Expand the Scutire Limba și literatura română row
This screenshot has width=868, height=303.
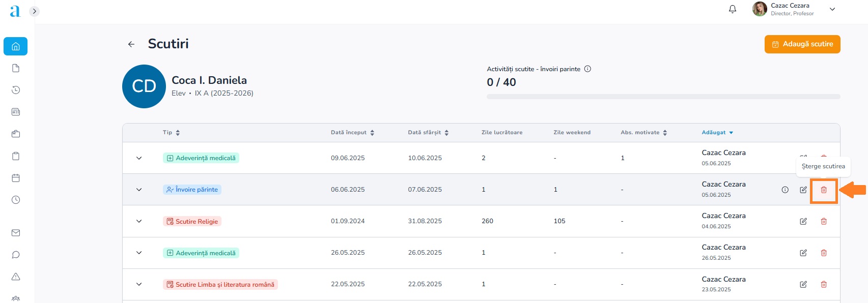[139, 284]
